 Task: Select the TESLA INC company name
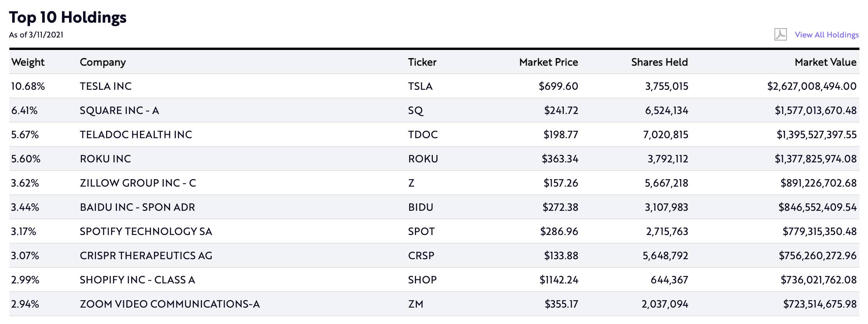click(106, 86)
